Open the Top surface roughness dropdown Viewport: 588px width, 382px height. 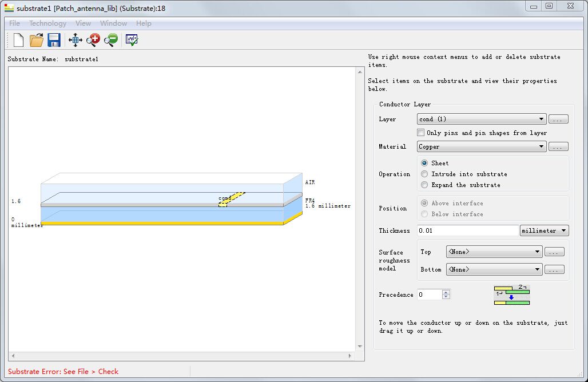click(x=494, y=252)
